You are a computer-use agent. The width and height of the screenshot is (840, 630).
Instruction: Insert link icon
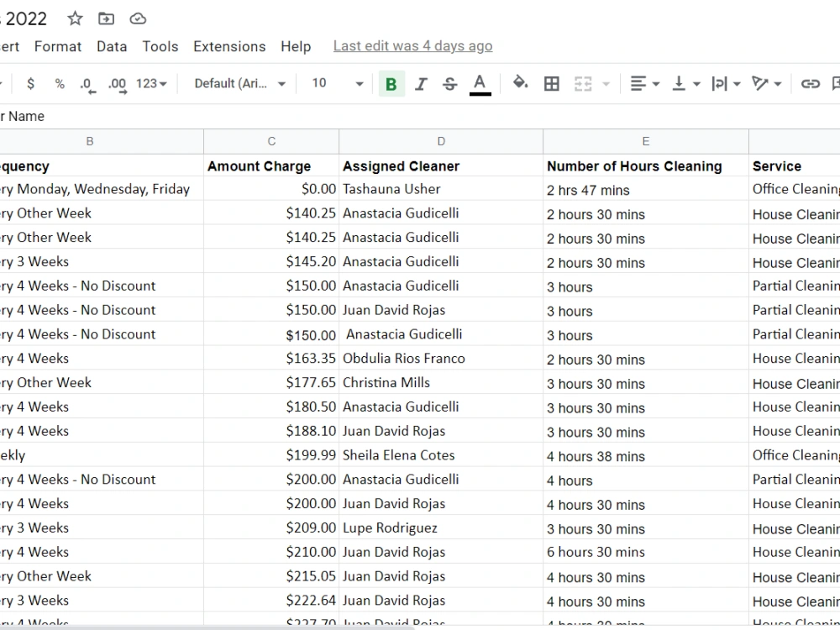click(810, 83)
